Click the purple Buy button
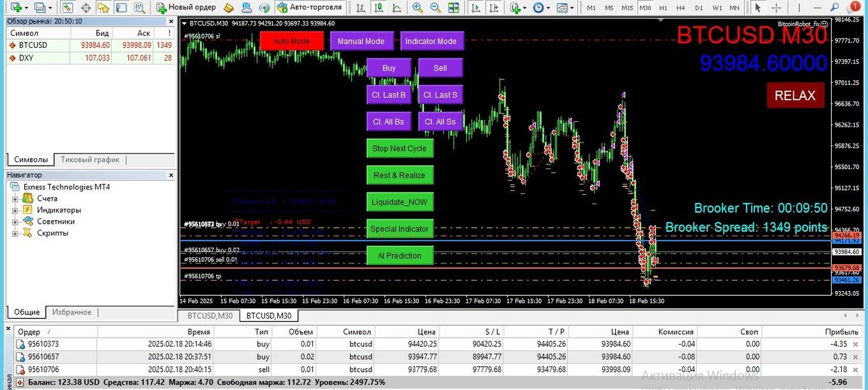 [389, 68]
